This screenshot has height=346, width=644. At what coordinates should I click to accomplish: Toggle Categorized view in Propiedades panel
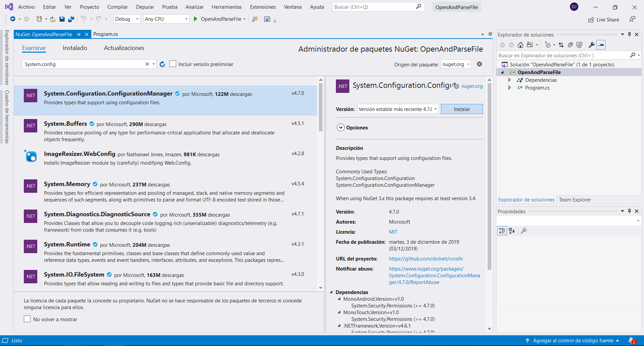(x=502, y=231)
